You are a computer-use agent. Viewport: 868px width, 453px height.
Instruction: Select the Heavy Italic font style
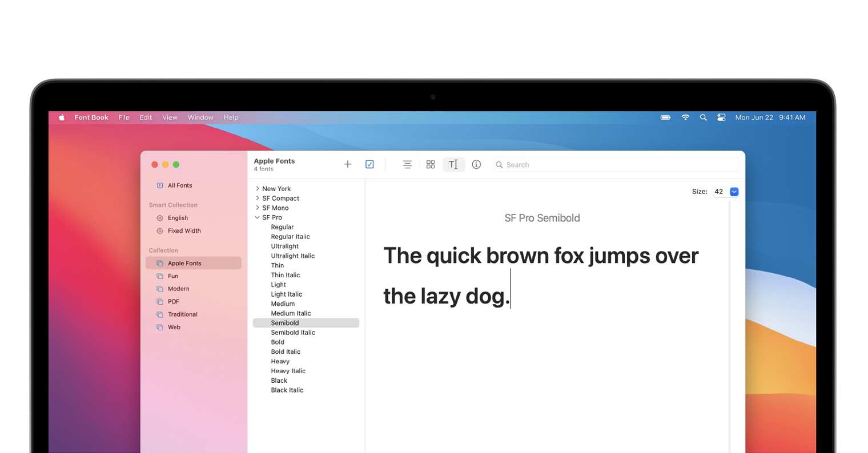click(288, 371)
